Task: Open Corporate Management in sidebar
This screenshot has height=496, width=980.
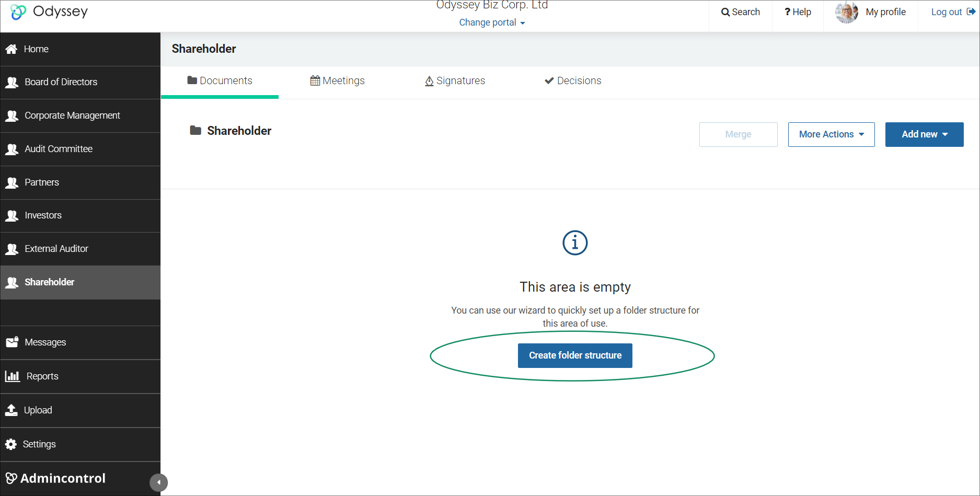Action: click(80, 116)
